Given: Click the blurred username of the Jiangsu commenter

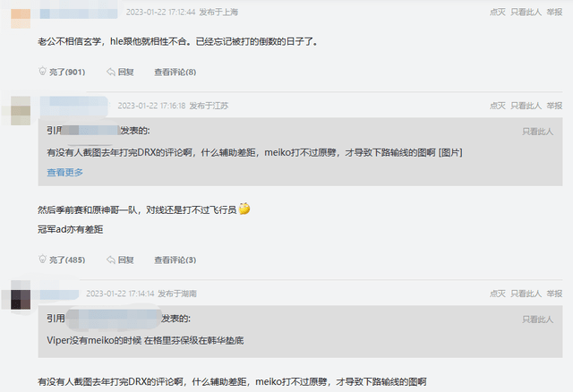Looking at the screenshot, I should (74, 106).
